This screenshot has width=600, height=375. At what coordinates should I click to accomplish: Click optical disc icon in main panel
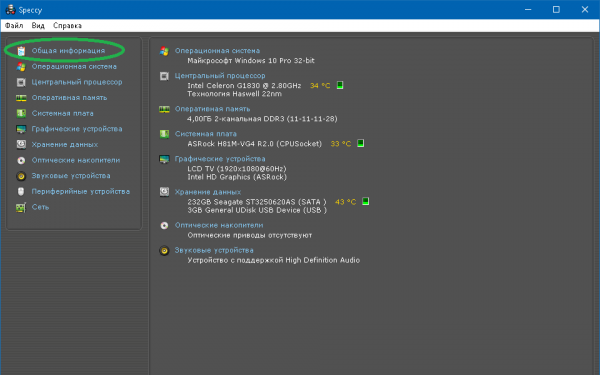tap(164, 225)
